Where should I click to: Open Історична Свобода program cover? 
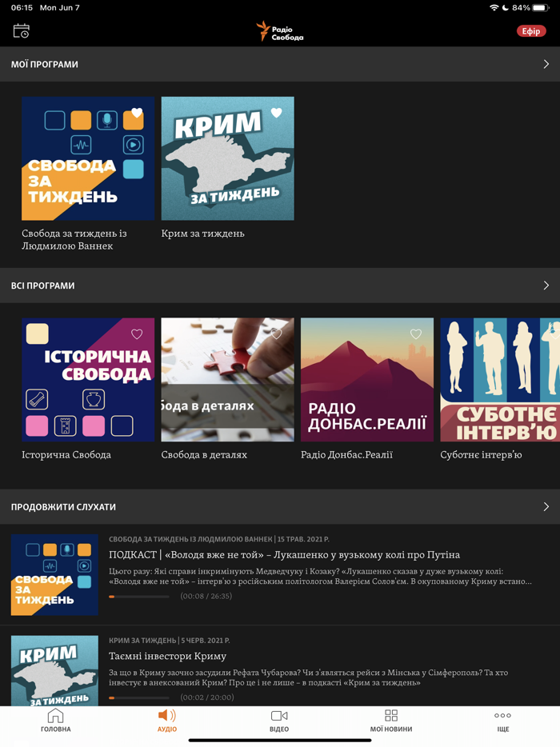pyautogui.click(x=88, y=380)
